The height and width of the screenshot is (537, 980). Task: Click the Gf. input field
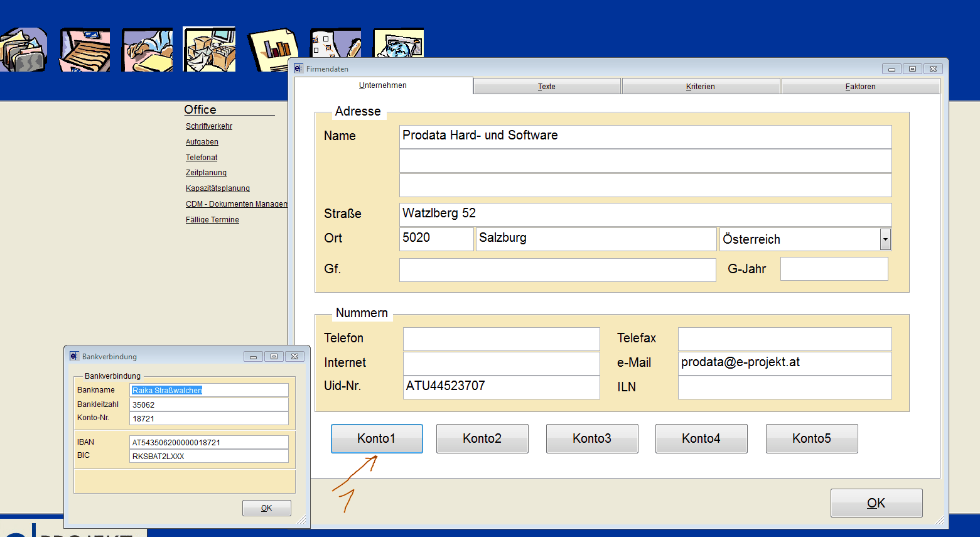pyautogui.click(x=557, y=270)
